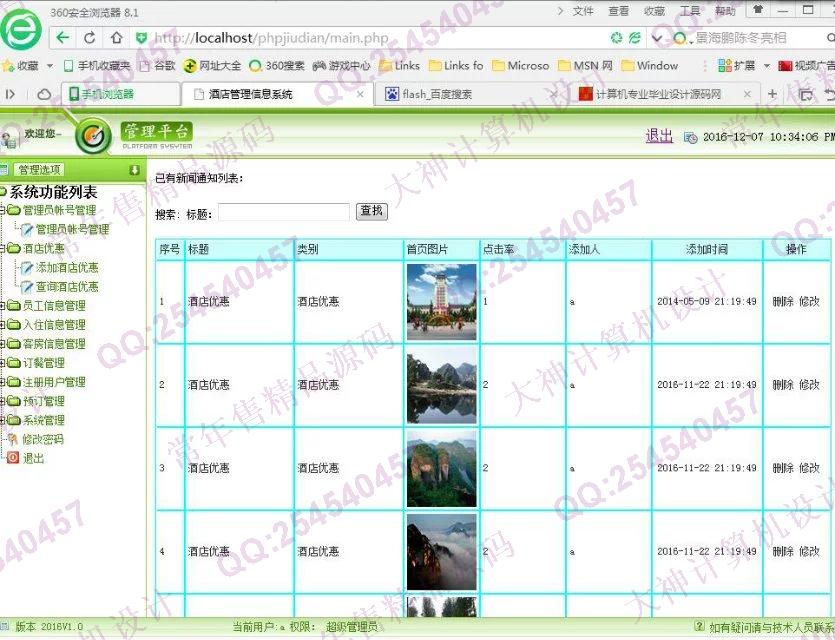Open 360搜索 bookmark
The height and width of the screenshot is (640, 835).
coord(277,66)
